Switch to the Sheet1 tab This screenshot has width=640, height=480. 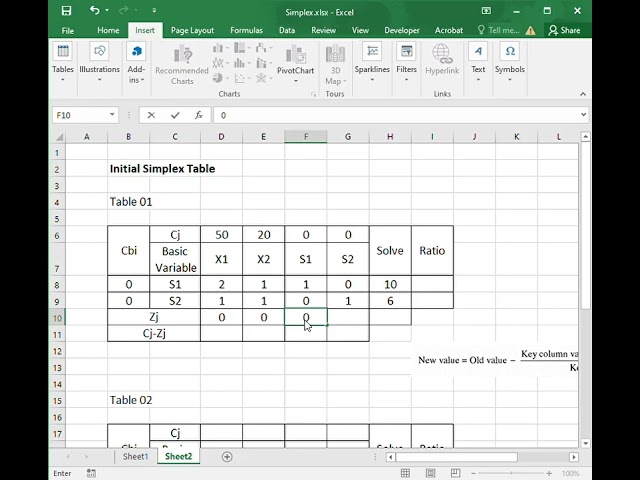click(135, 456)
